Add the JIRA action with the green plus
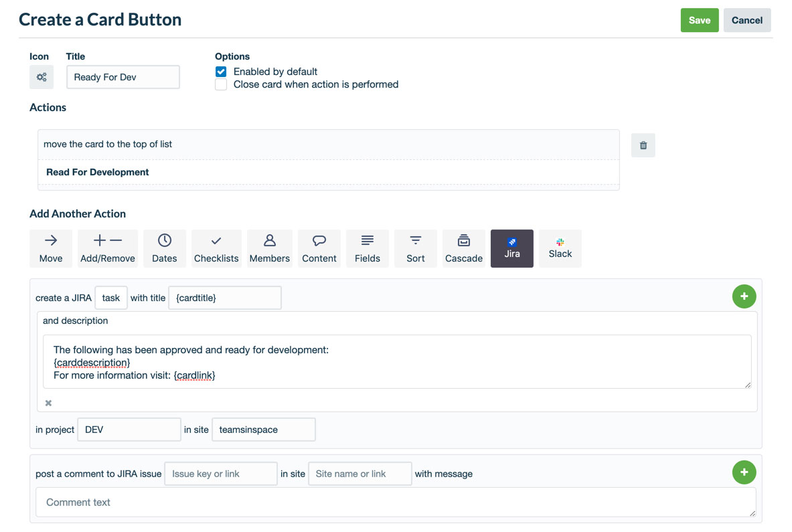The height and width of the screenshot is (532, 792). 744,296
